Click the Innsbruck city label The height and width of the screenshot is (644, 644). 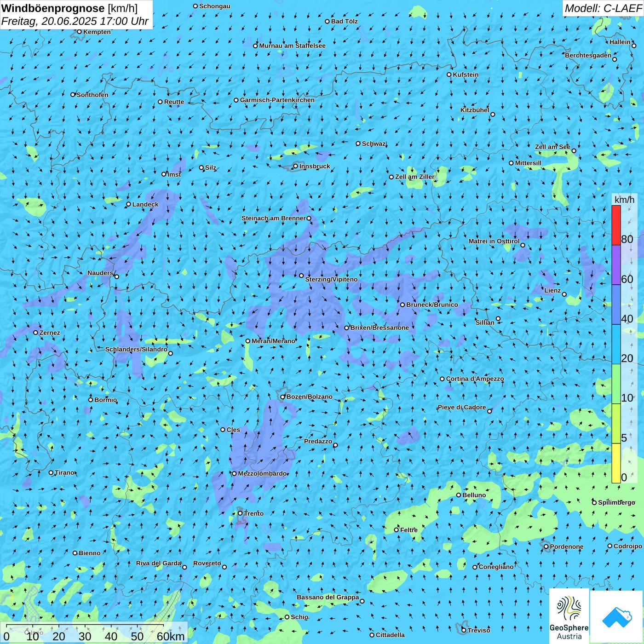tap(315, 166)
